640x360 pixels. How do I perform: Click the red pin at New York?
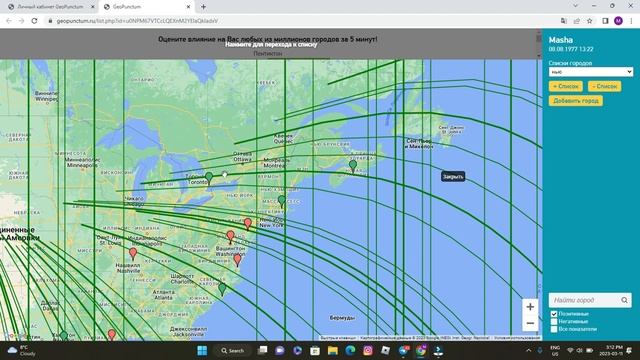[248, 224]
